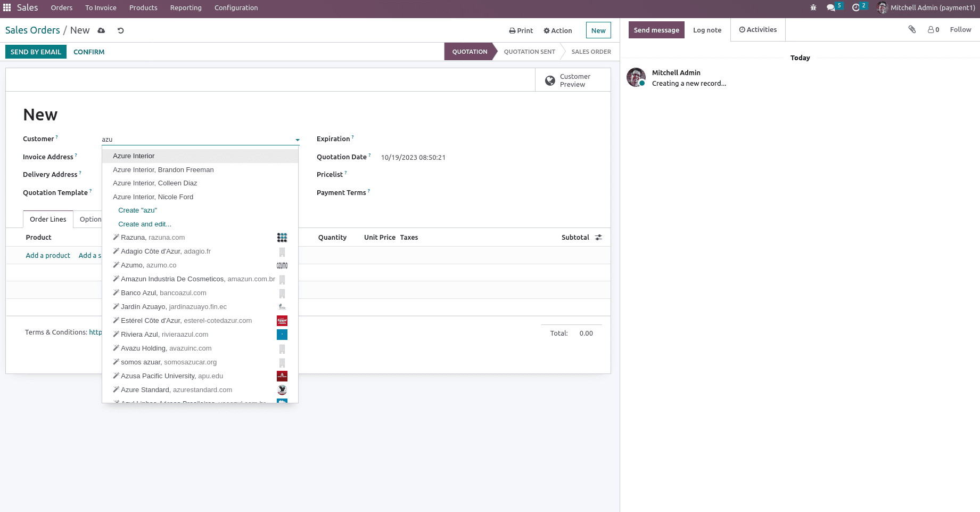Click the save-to-cloud icon beside New
The height and width of the screenshot is (512, 980).
(x=101, y=30)
